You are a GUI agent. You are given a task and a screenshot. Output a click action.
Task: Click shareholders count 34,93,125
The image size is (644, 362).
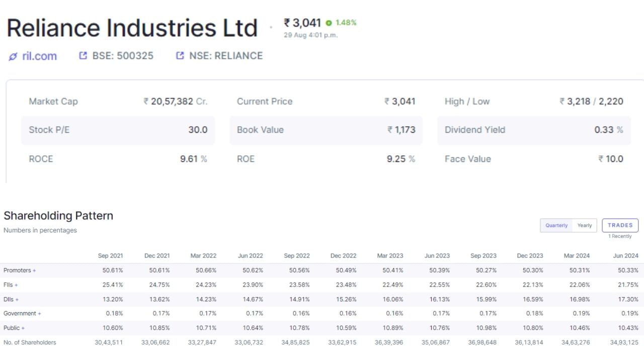(x=624, y=342)
